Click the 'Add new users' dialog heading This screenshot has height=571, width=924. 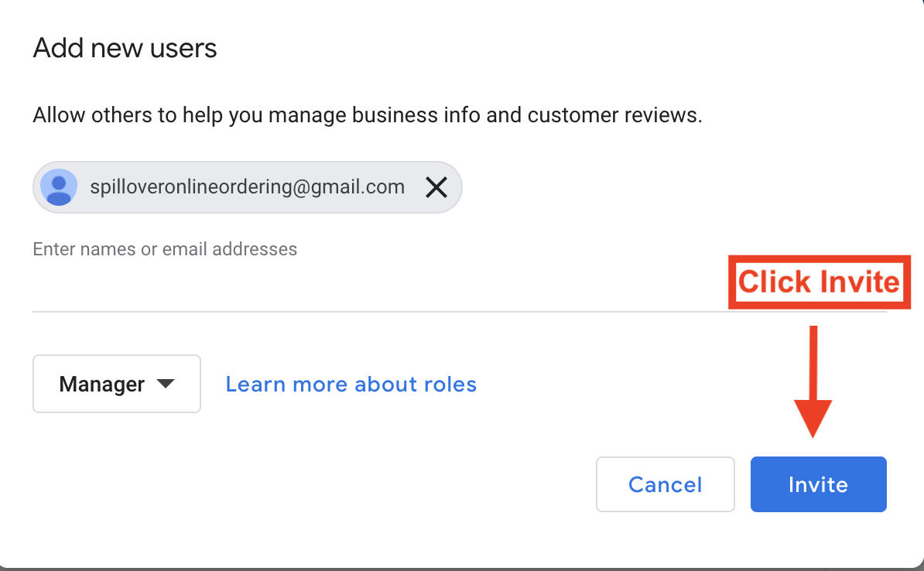click(125, 48)
